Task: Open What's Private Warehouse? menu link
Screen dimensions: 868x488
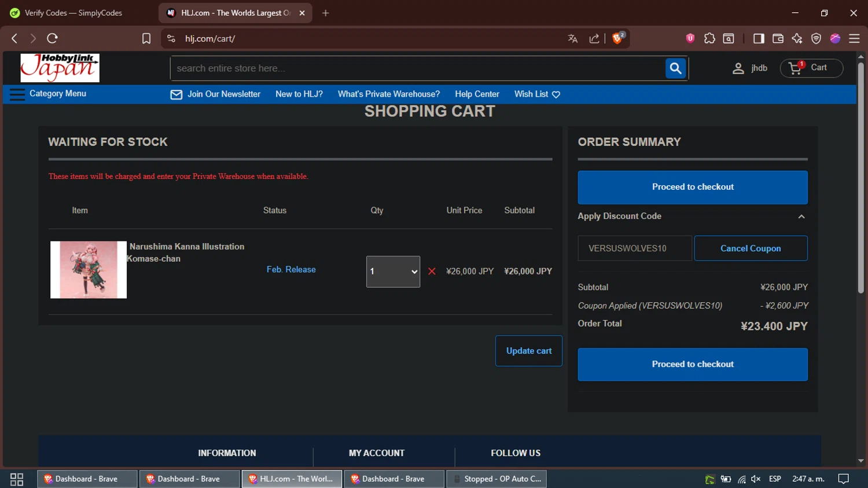Action: (x=389, y=94)
